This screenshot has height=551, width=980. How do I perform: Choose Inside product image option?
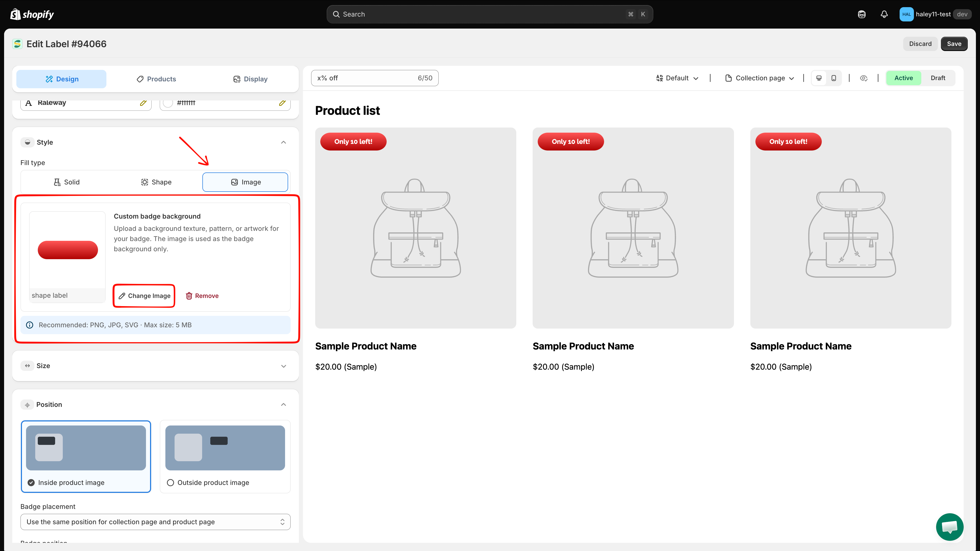click(x=86, y=456)
